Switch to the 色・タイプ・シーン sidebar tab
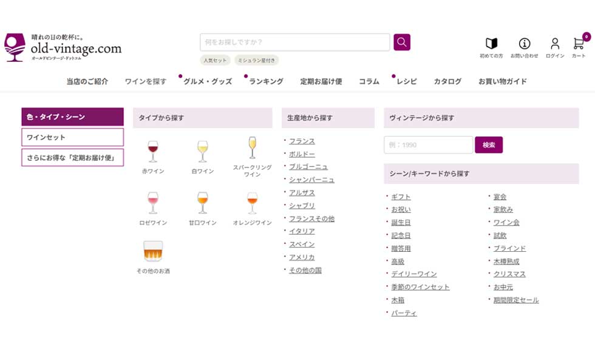 (72, 116)
